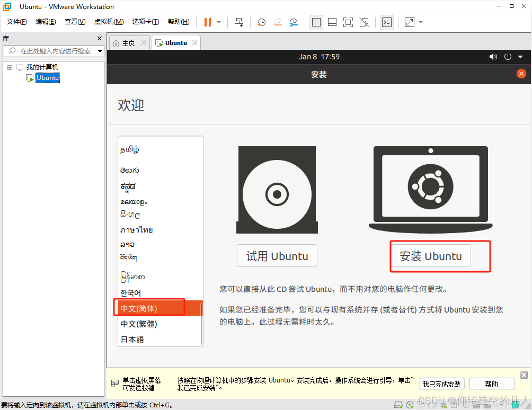532x410 pixels.
Task: Close the 主页 tab
Action: pyautogui.click(x=144, y=43)
